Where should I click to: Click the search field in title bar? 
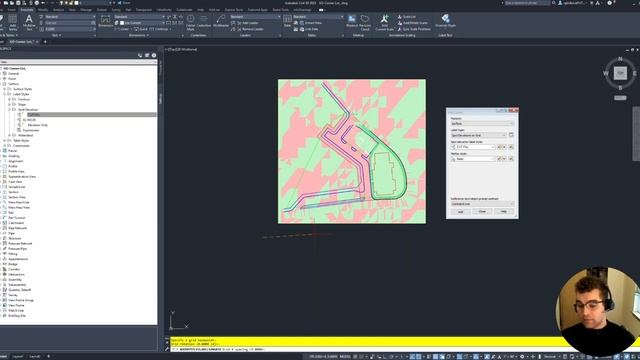pyautogui.click(x=527, y=3)
